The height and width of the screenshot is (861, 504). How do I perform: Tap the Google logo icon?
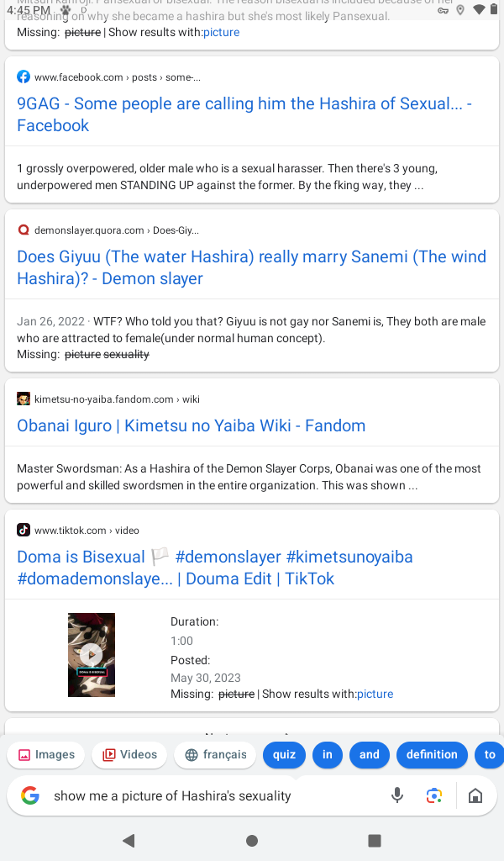30,795
